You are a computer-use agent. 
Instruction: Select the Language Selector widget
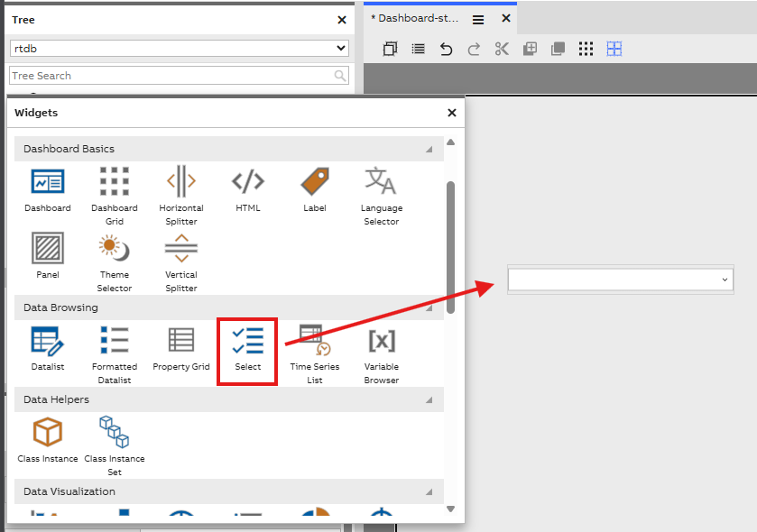(x=381, y=181)
